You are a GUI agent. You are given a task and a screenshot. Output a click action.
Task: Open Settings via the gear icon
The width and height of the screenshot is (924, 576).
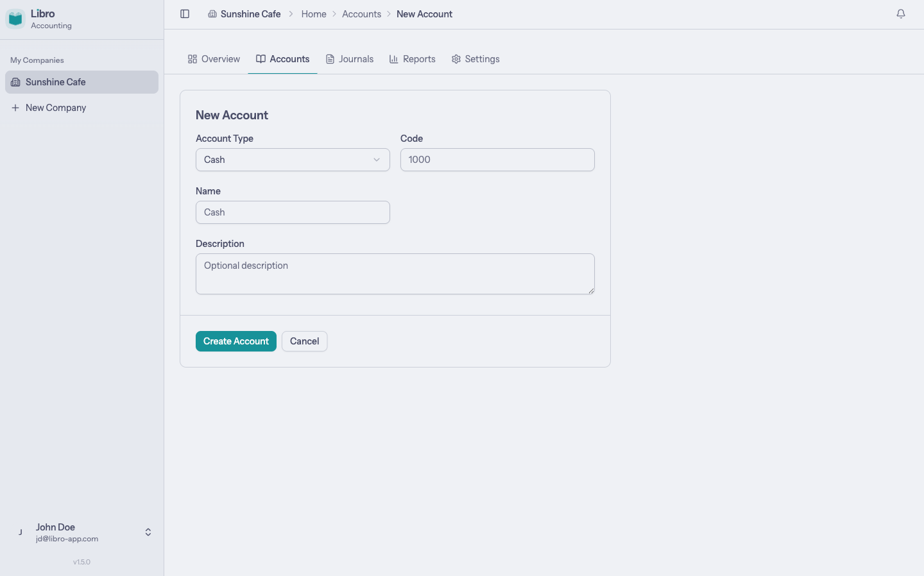click(x=456, y=58)
